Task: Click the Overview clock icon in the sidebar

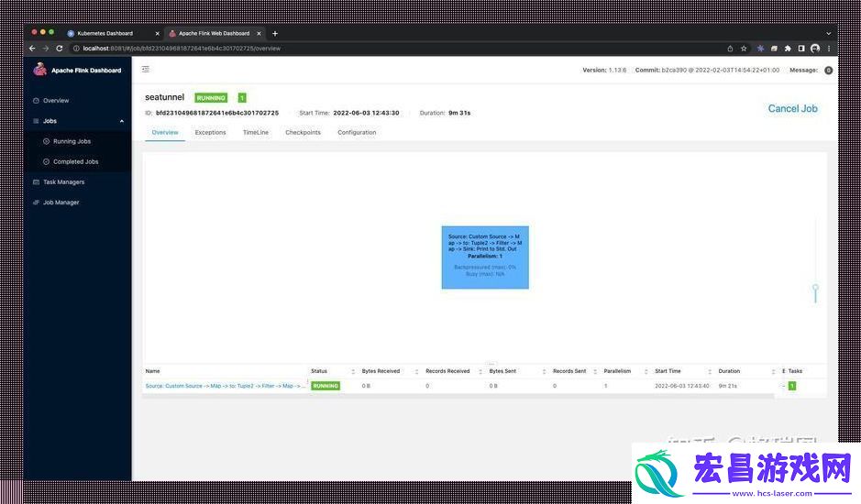Action: 37,101
